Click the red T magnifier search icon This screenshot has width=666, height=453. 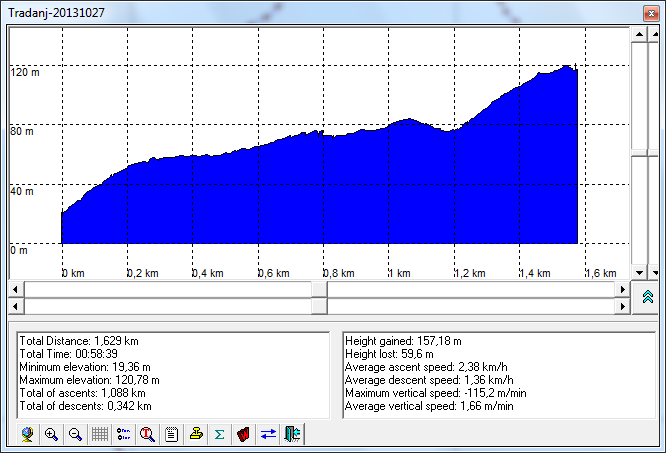pyautogui.click(x=148, y=434)
